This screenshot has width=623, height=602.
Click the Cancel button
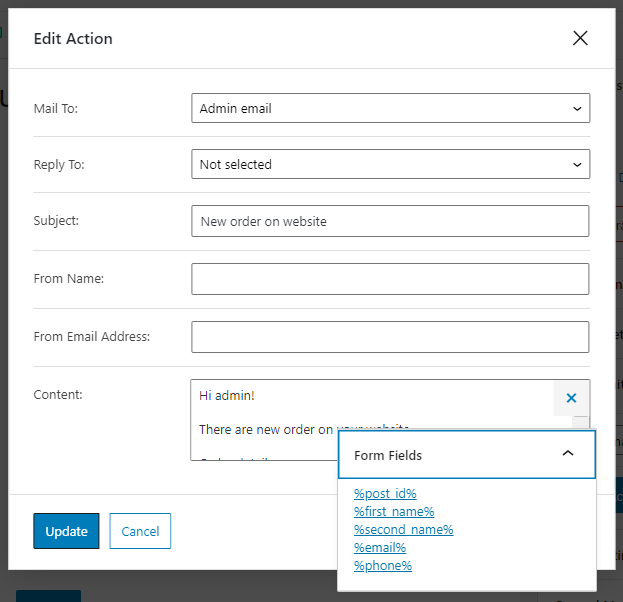[140, 531]
